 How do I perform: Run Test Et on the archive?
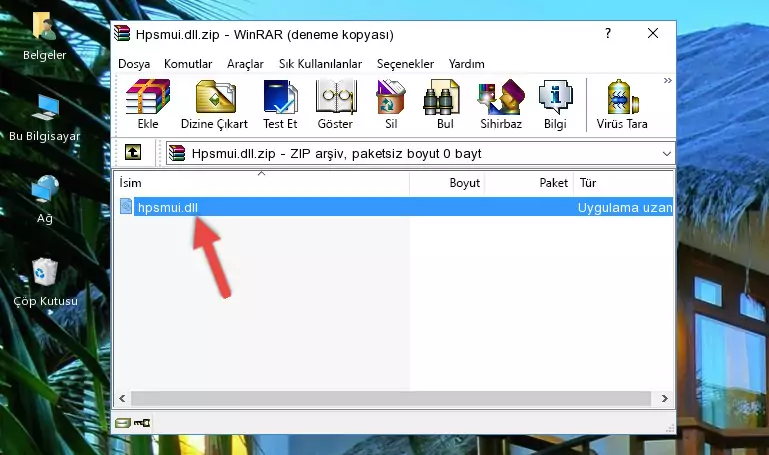[x=280, y=104]
